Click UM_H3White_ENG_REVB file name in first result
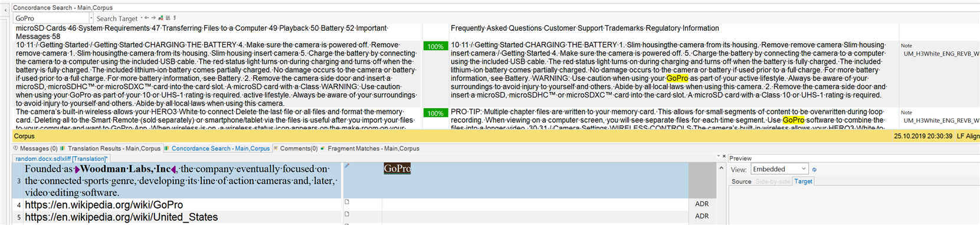The image size is (980, 225). [941, 54]
